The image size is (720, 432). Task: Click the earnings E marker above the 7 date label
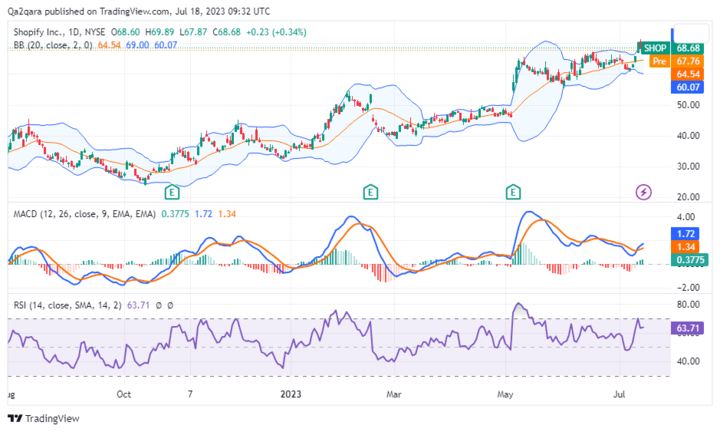[x=172, y=192]
